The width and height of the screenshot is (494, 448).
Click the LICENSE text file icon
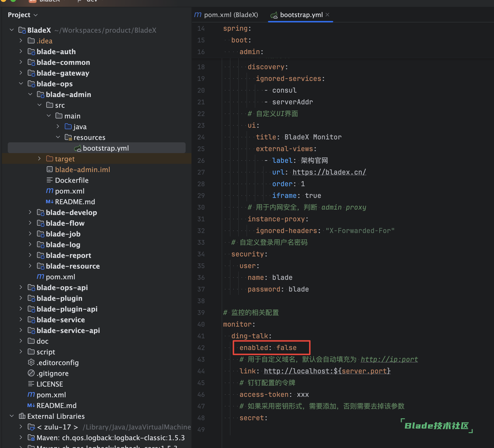point(31,384)
